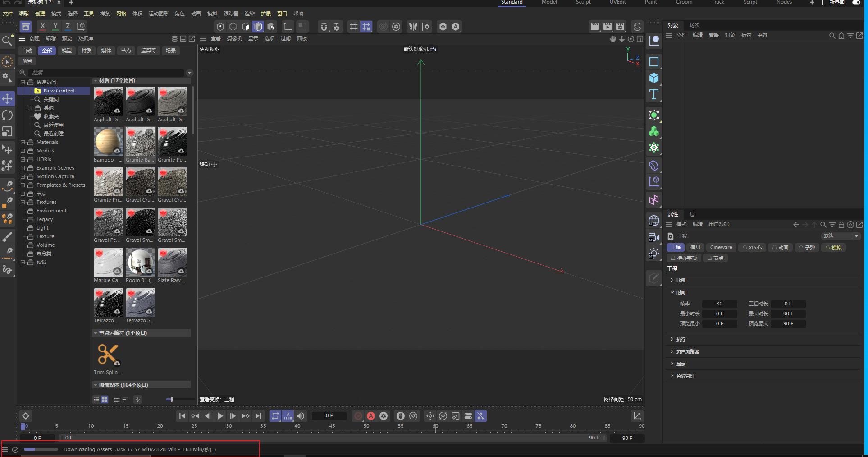Viewport: 868px width, 457px height.
Task: Switch to the 场次 tab in the right panel
Action: point(694,25)
